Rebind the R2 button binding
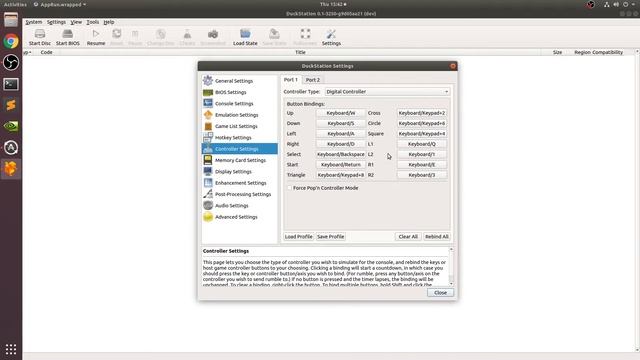The image size is (640, 360). tap(422, 175)
